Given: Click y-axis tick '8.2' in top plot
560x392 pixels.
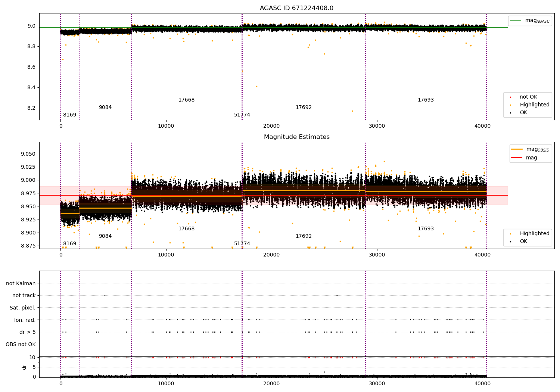Looking at the screenshot, I should 31,108.
